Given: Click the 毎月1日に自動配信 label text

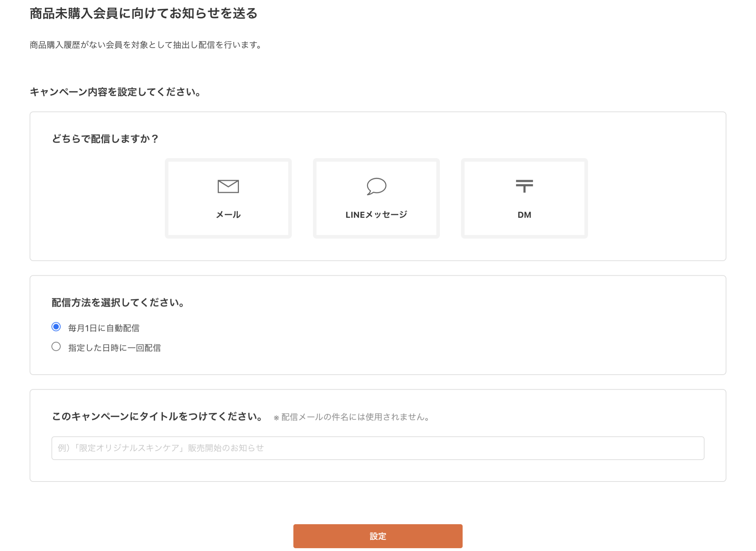Looking at the screenshot, I should pyautogui.click(x=104, y=327).
